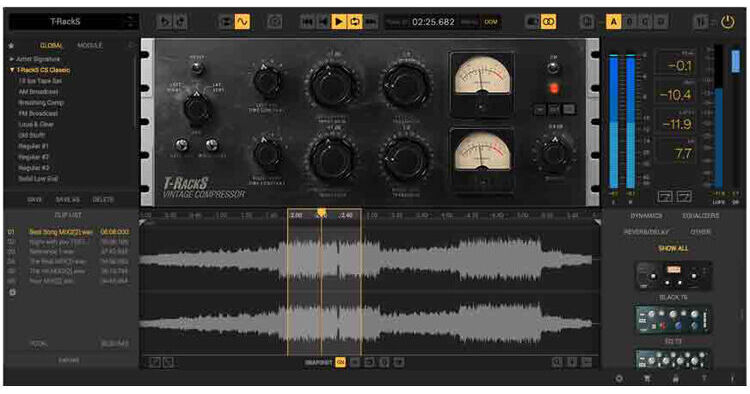The width and height of the screenshot is (750, 394).
Task: Select the AM Broadcast preset
Action: coord(38,91)
